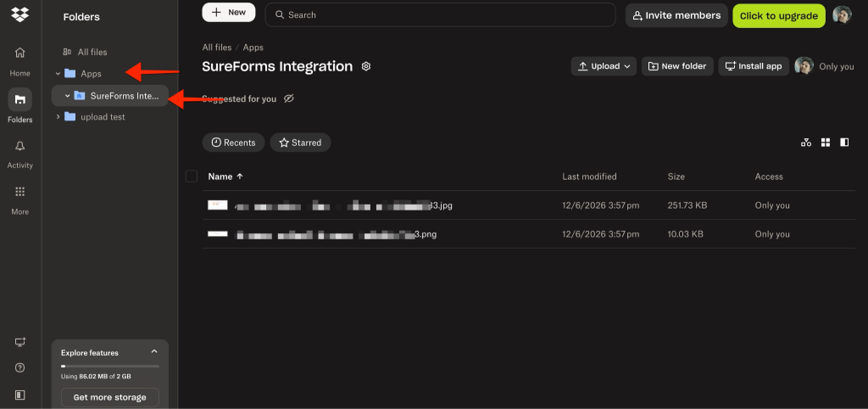
Task: Click the New button
Action: coord(229,12)
